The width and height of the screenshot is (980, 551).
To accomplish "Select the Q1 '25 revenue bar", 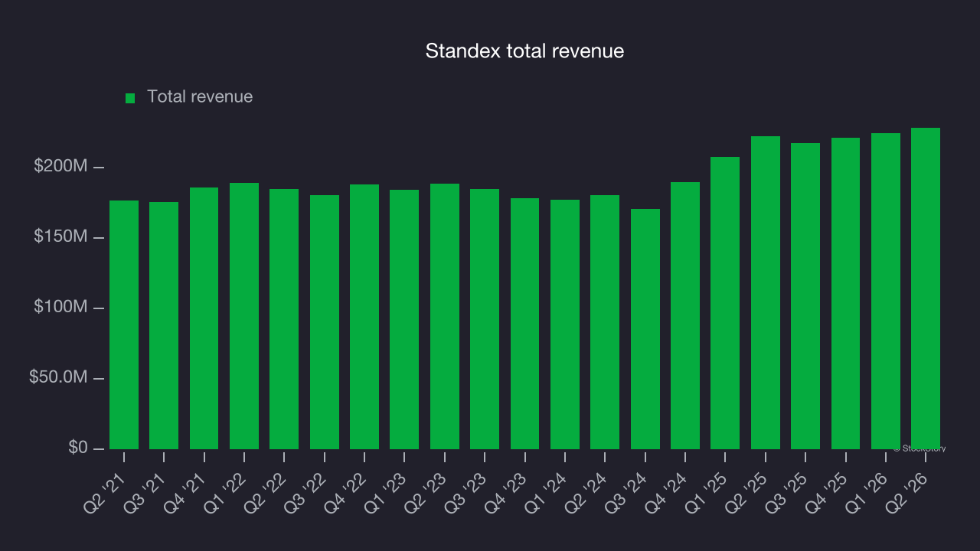I will click(725, 303).
